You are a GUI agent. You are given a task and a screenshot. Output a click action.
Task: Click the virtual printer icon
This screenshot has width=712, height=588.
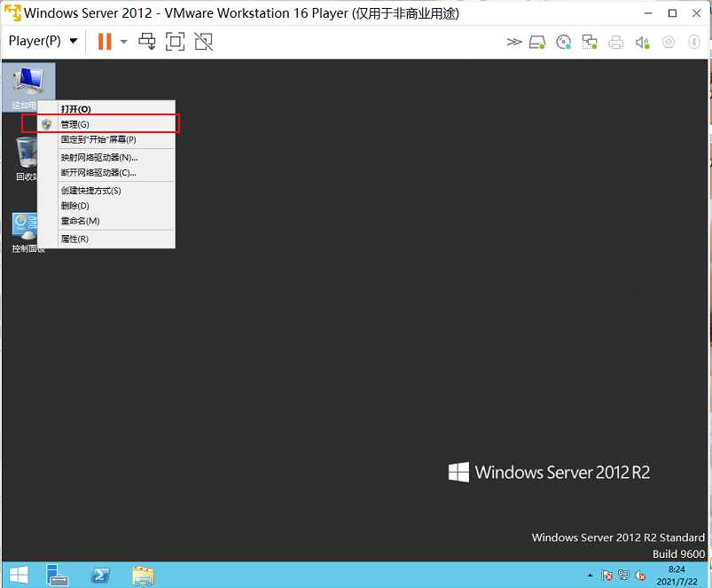pyautogui.click(x=615, y=41)
